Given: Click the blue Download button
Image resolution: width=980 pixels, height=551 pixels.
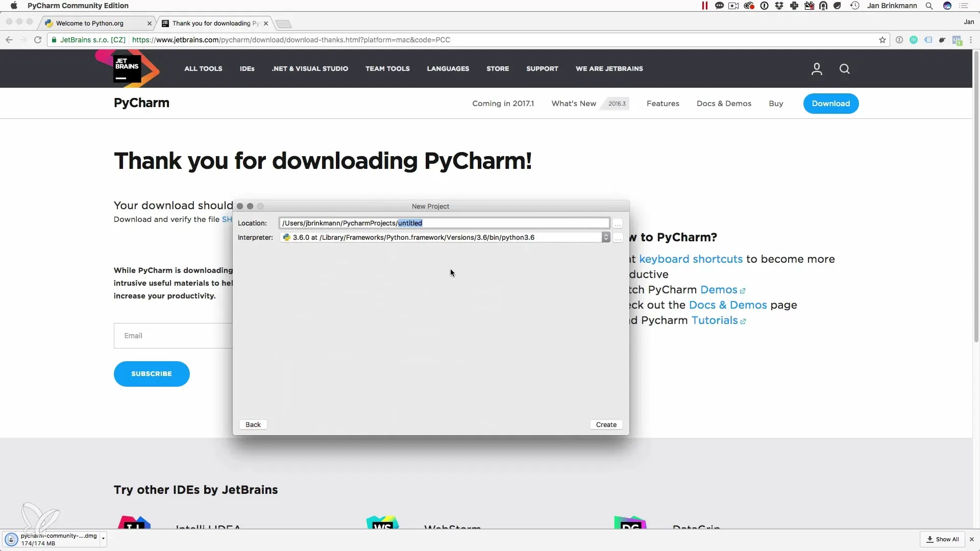Looking at the screenshot, I should pos(831,104).
